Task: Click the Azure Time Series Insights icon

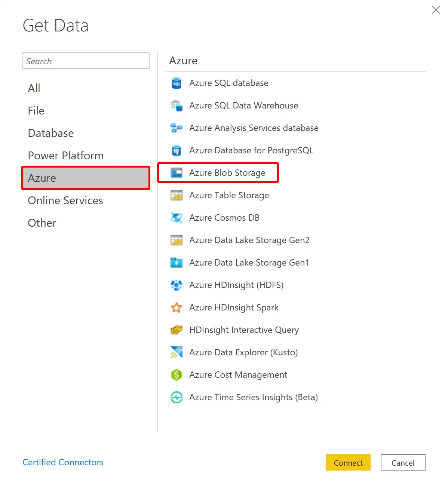Action: (176, 397)
